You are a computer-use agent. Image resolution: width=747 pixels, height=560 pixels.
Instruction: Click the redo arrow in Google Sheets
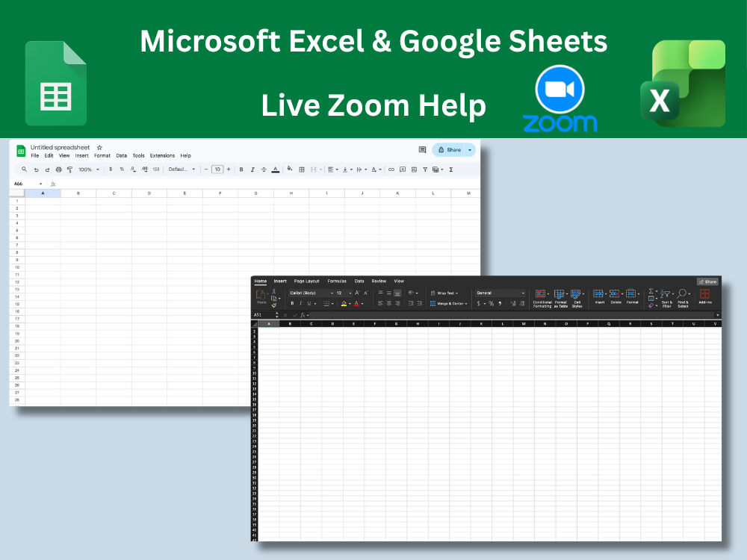(x=47, y=169)
